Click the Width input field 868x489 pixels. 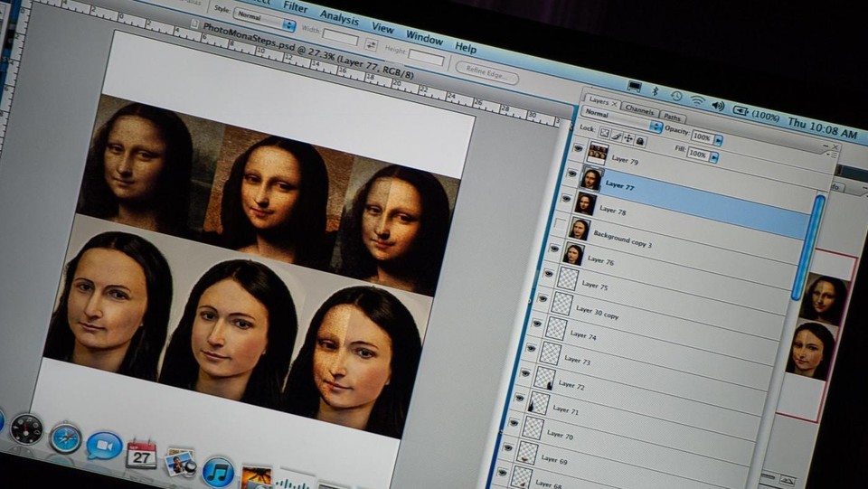(341, 38)
